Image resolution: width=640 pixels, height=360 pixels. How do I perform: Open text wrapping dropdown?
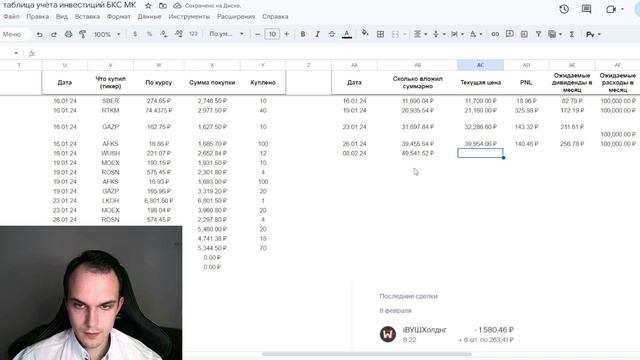pyautogui.click(x=457, y=35)
